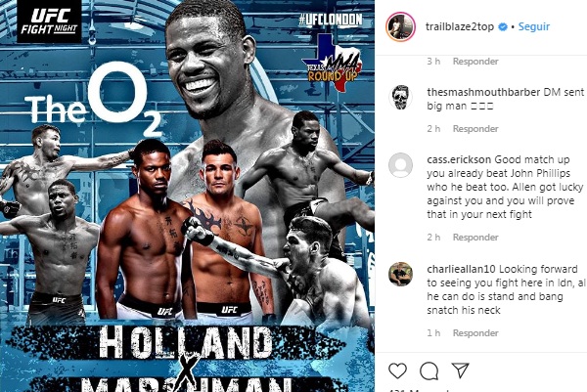The height and width of the screenshot is (392, 587).
Task: Share the post via the paper plane icon
Action: (x=460, y=370)
